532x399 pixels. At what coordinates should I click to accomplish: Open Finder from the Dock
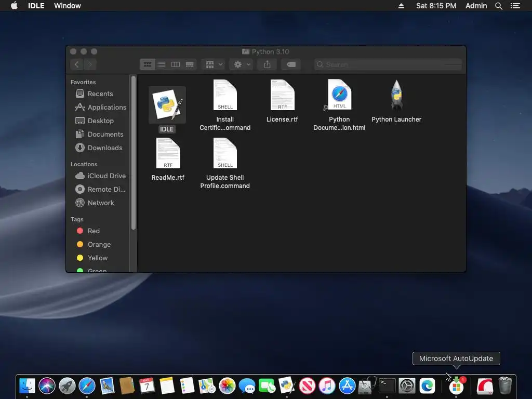tap(27, 386)
